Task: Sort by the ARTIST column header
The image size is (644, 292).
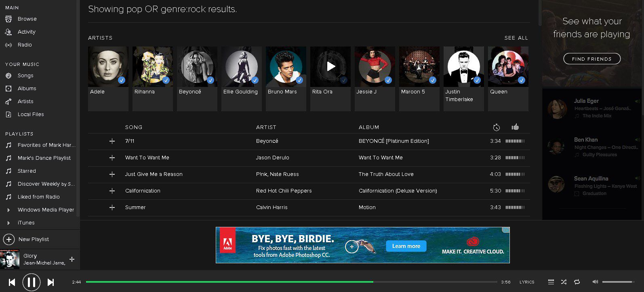Action: (x=266, y=127)
